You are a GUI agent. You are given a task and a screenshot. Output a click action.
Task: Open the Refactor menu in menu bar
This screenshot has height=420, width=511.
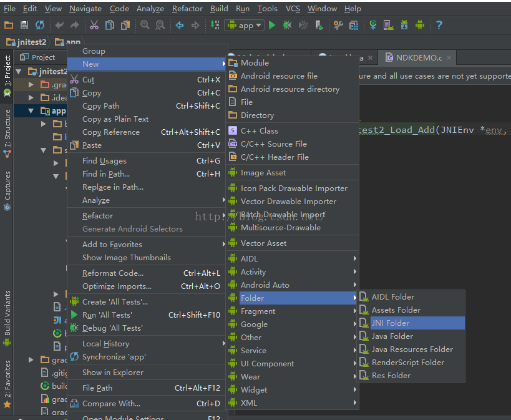tap(187, 9)
